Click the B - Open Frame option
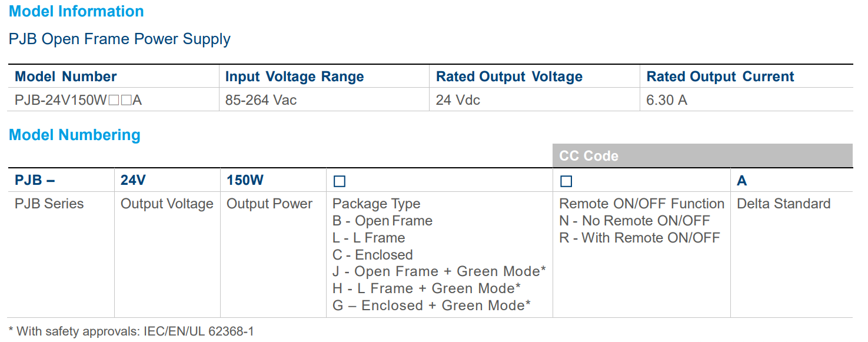Viewport: 868px width, 342px height. click(x=383, y=221)
